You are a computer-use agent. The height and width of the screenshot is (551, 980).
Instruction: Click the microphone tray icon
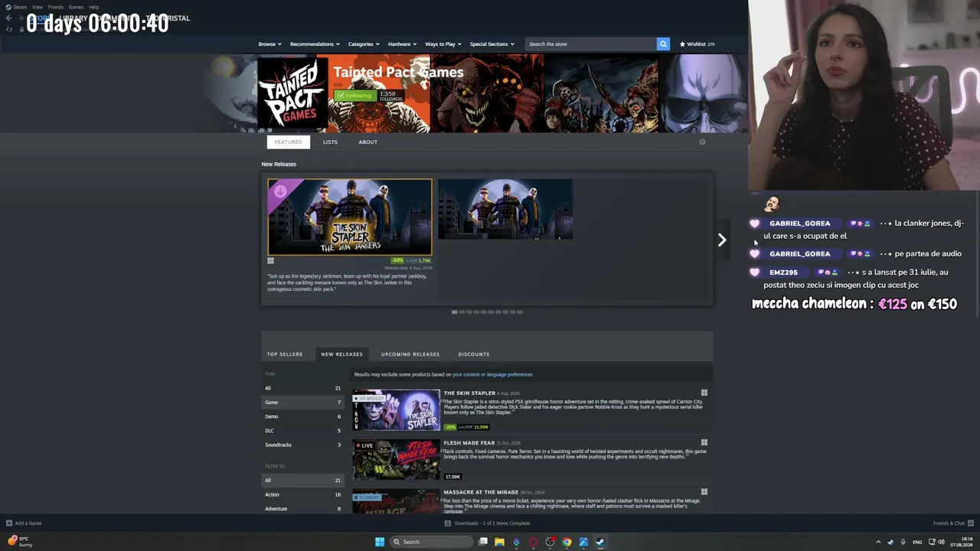(x=903, y=542)
